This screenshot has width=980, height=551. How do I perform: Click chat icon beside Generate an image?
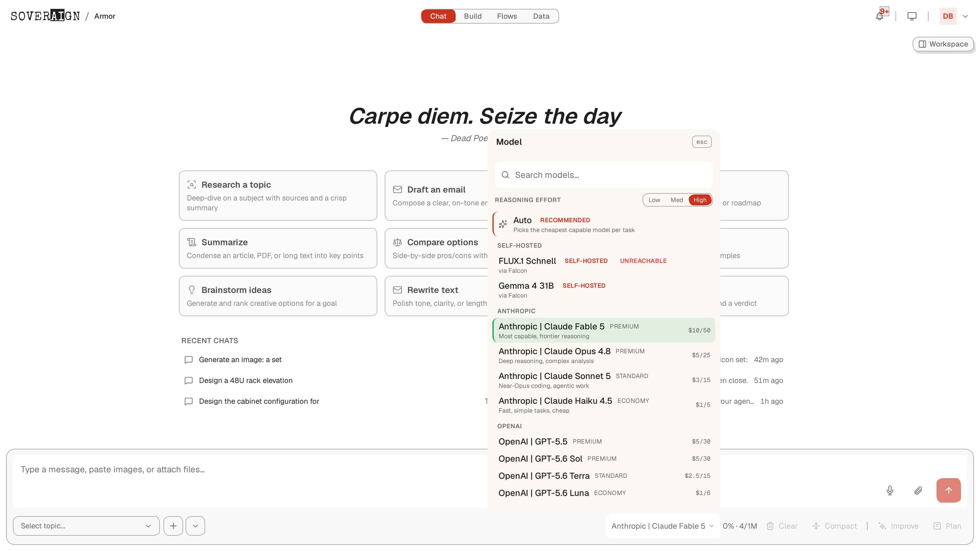188,360
